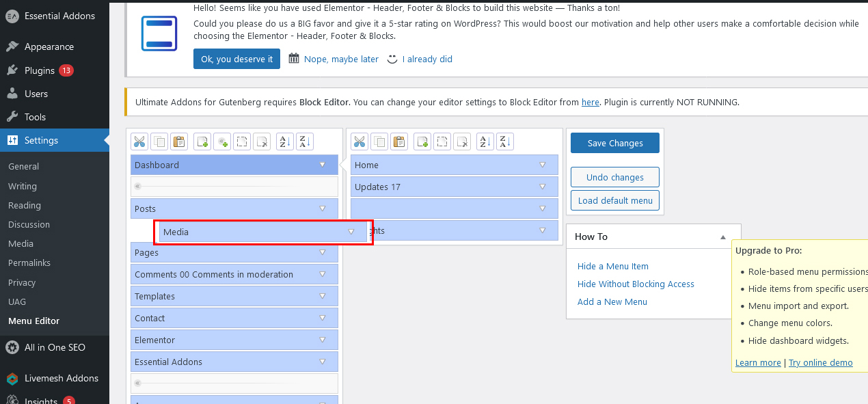The image size is (868, 404).
Task: Delete the selected submenu item icon
Action: pyautogui.click(x=463, y=142)
